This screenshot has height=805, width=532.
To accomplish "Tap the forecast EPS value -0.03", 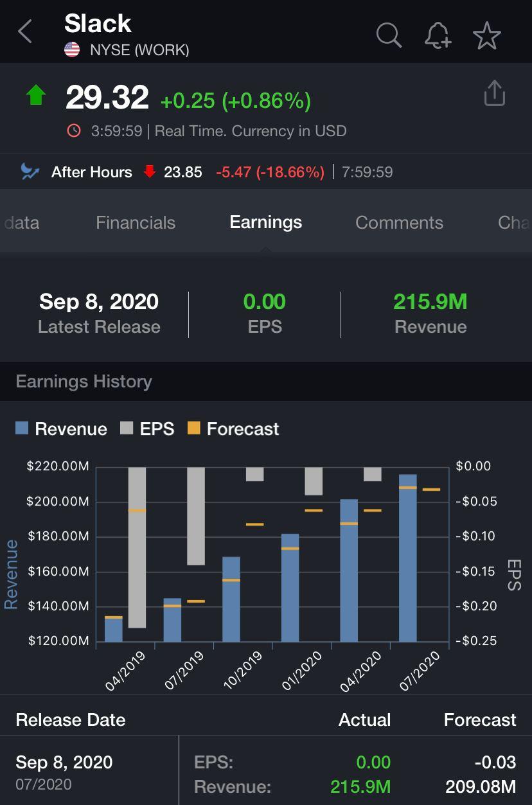I will coord(495,762).
